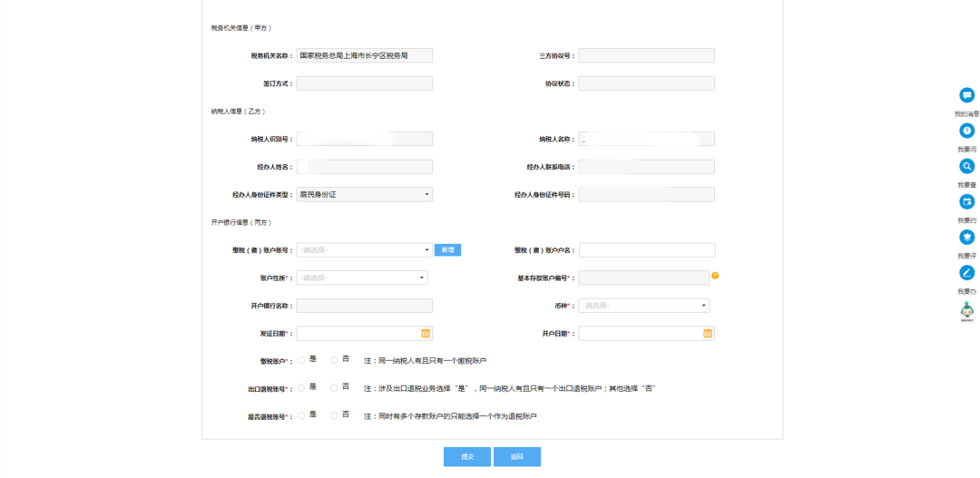The width and height of the screenshot is (980, 478).
Task: Select 是 for 缴税账户
Action: pyautogui.click(x=301, y=361)
